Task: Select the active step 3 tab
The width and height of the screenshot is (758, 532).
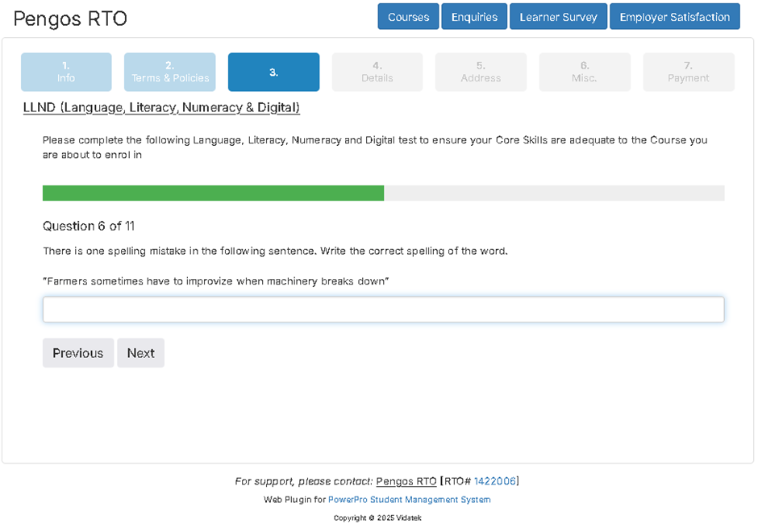Action: 273,72
